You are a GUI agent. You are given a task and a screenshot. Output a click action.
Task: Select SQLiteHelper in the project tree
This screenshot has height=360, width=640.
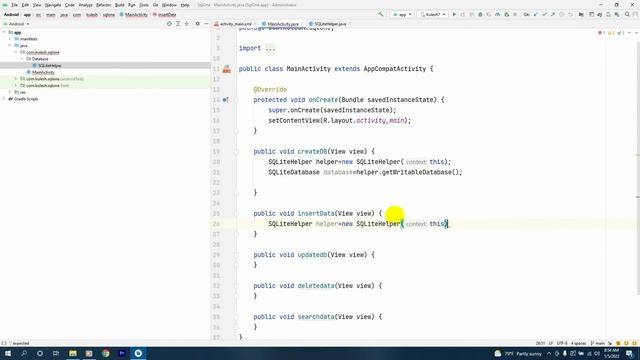[49, 65]
